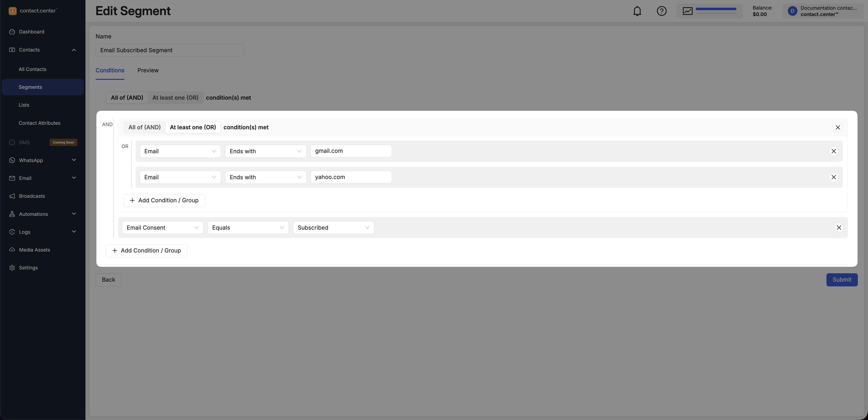Viewport: 868px width, 420px height.
Task: Click the segment Name input field
Action: pos(170,50)
